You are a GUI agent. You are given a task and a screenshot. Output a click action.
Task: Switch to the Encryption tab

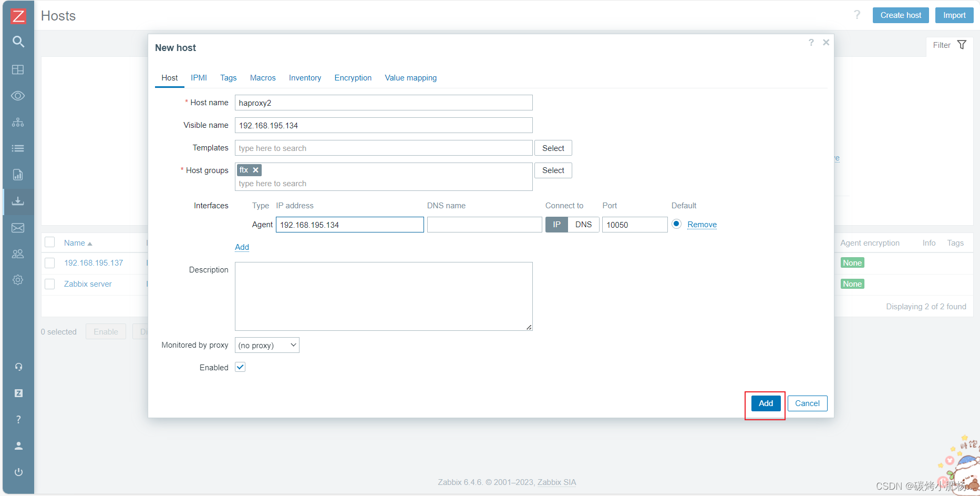(353, 78)
